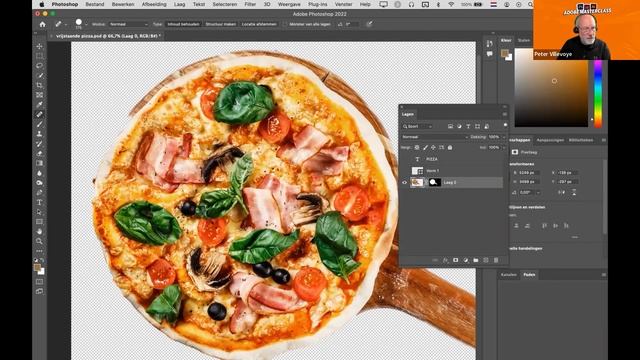Open the Vul fill percentage dropdown
The width and height of the screenshot is (640, 360).
504,147
